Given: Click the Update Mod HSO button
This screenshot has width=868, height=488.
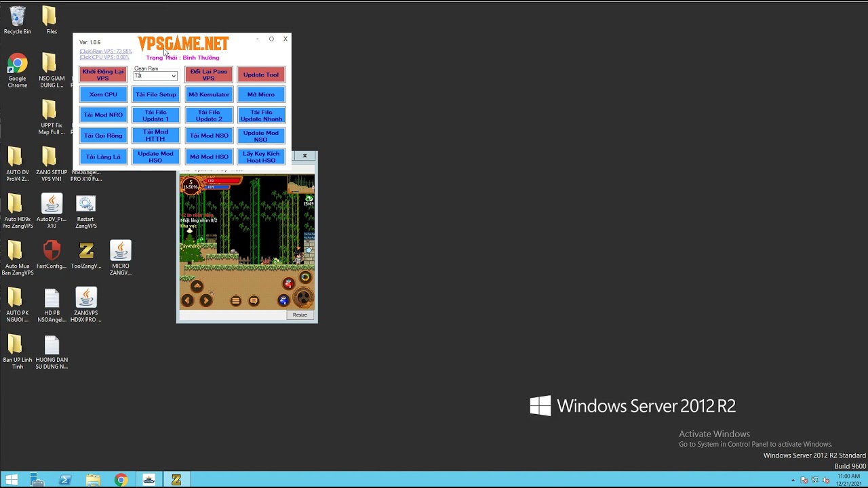Looking at the screenshot, I should [155, 157].
